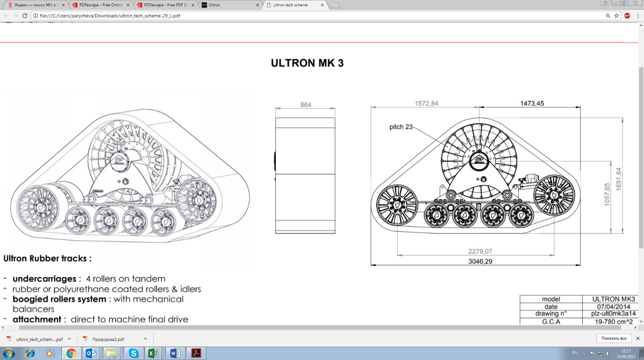Close the ultron tech scheme tab

[322, 5]
